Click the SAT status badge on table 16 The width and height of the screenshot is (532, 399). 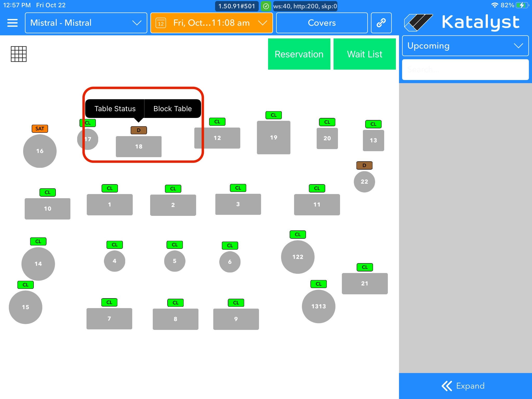pos(40,129)
